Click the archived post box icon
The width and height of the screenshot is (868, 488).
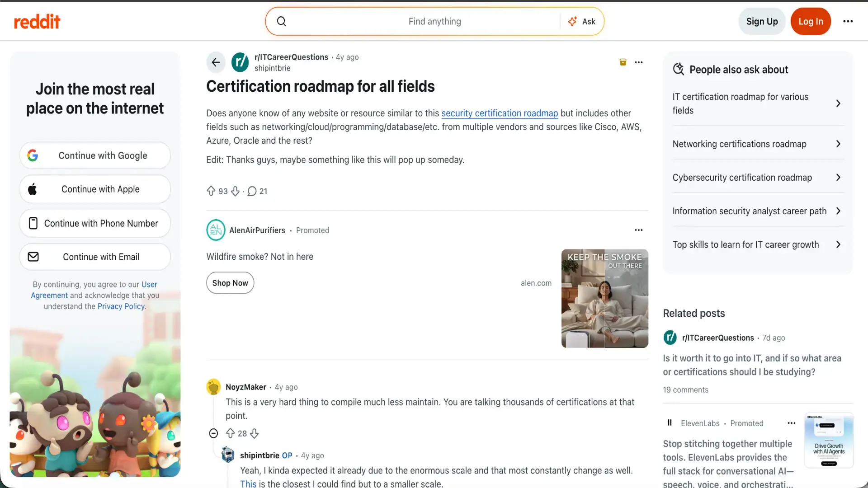tap(623, 62)
